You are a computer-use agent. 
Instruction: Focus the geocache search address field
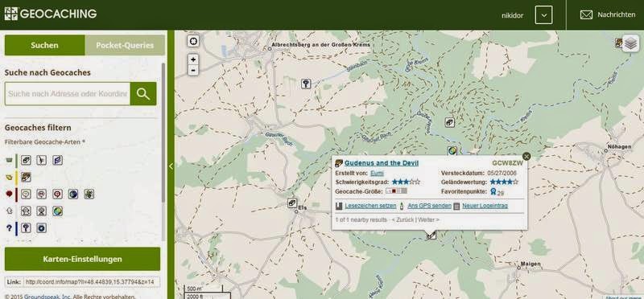click(x=68, y=93)
